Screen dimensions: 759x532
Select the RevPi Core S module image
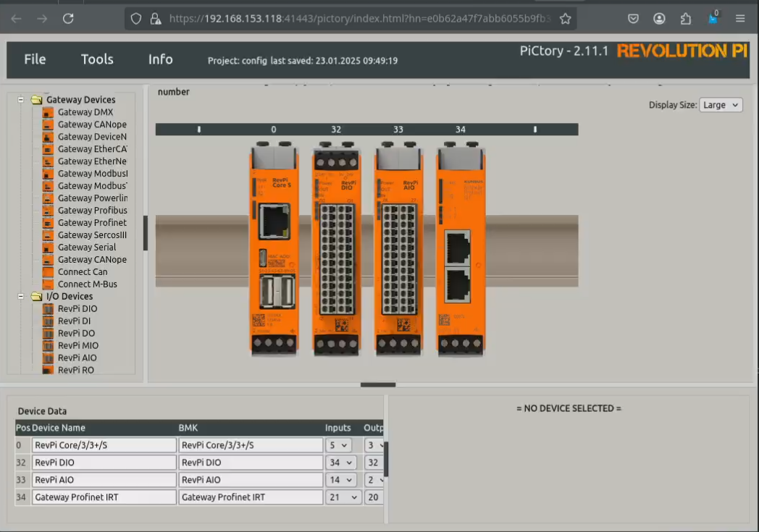(274, 248)
